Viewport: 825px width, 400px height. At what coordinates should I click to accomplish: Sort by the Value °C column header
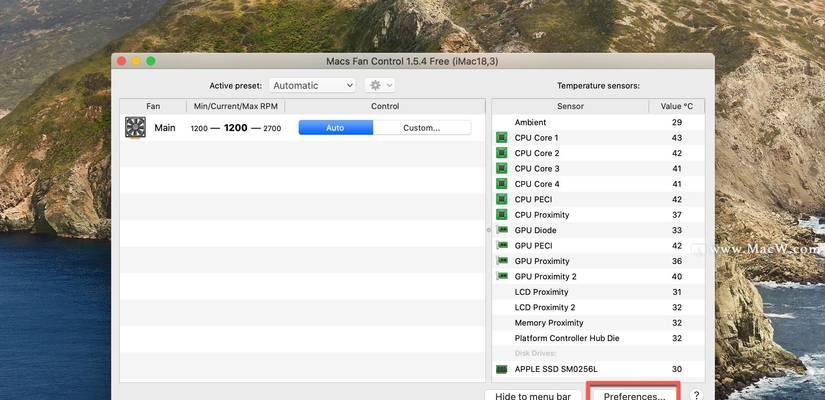[677, 106]
